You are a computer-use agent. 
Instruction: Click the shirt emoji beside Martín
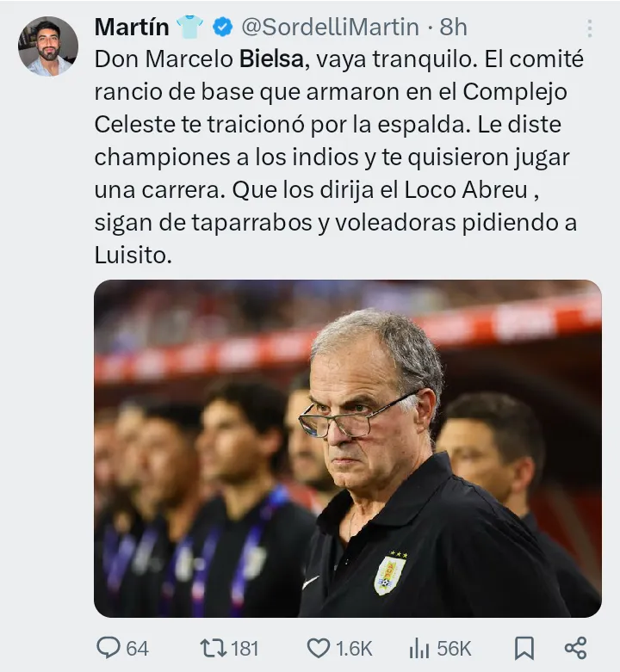pyautogui.click(x=189, y=28)
